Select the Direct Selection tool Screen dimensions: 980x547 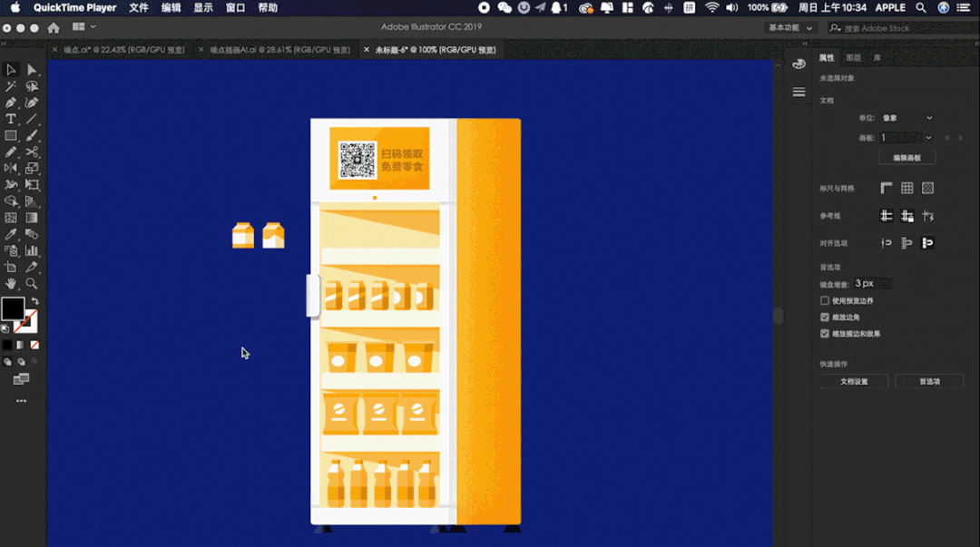pyautogui.click(x=31, y=69)
